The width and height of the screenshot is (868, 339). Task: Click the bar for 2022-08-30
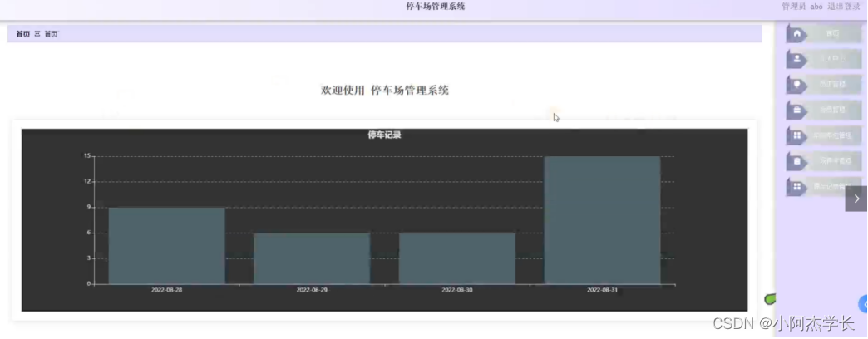click(456, 258)
